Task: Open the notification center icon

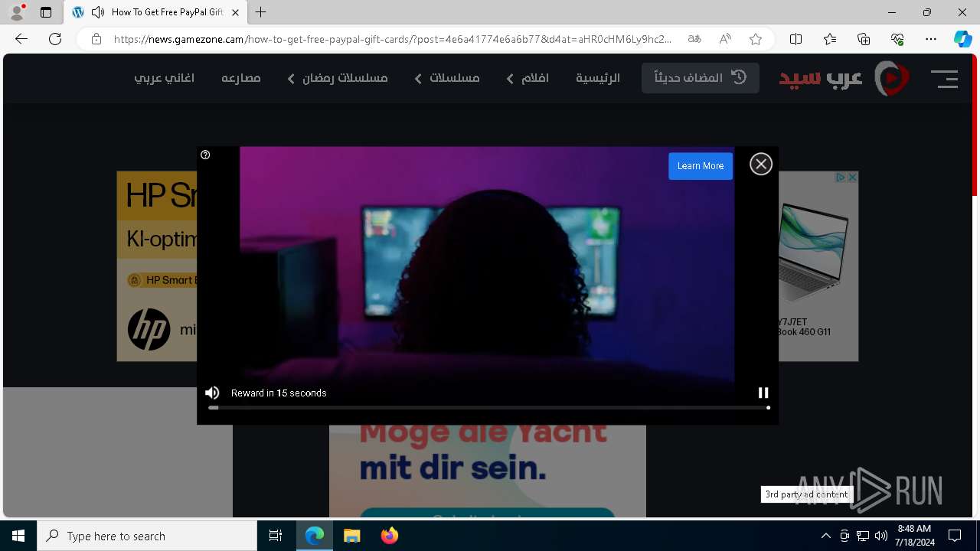Action: tap(955, 536)
